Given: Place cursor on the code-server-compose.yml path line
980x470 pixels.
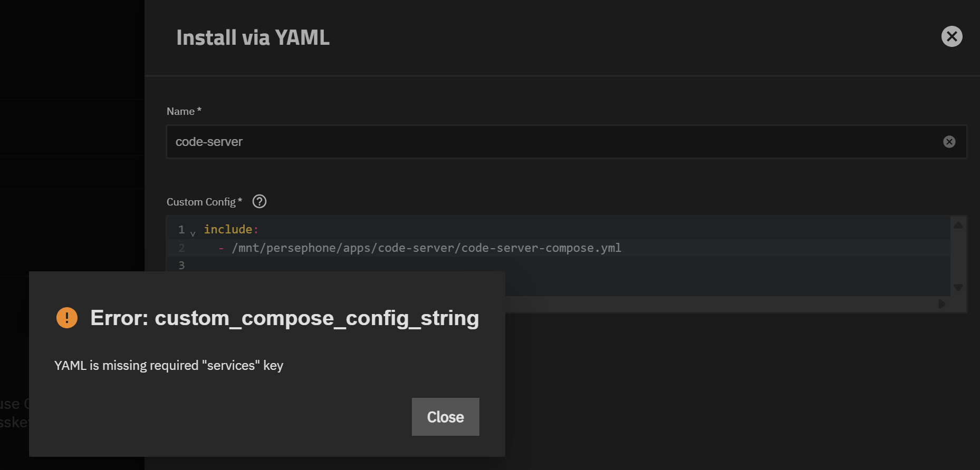Looking at the screenshot, I should point(426,248).
